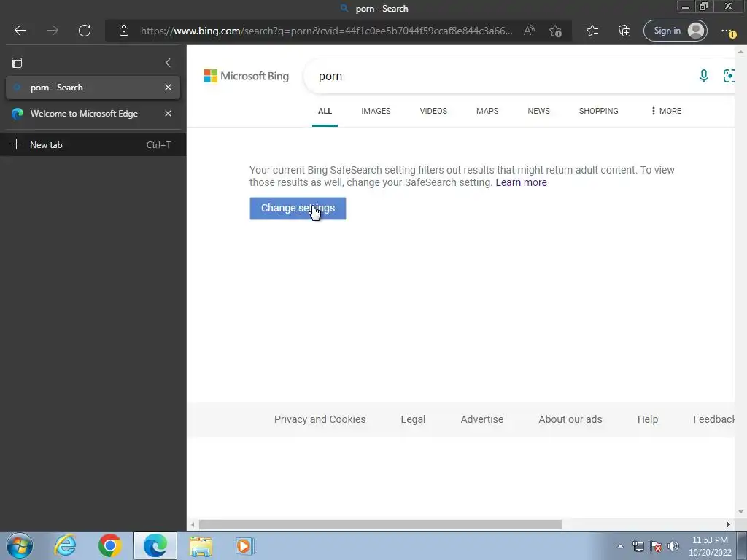
Task: Go back using the browser back arrow
Action: click(x=20, y=31)
